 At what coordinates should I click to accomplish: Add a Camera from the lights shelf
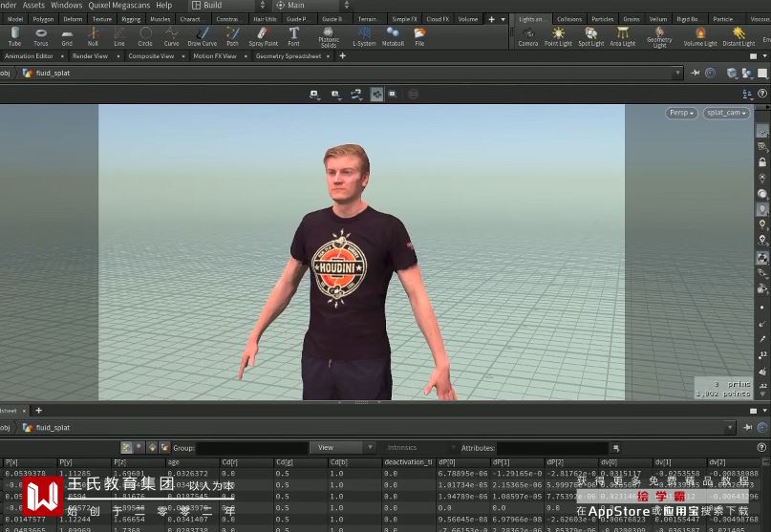click(x=528, y=37)
